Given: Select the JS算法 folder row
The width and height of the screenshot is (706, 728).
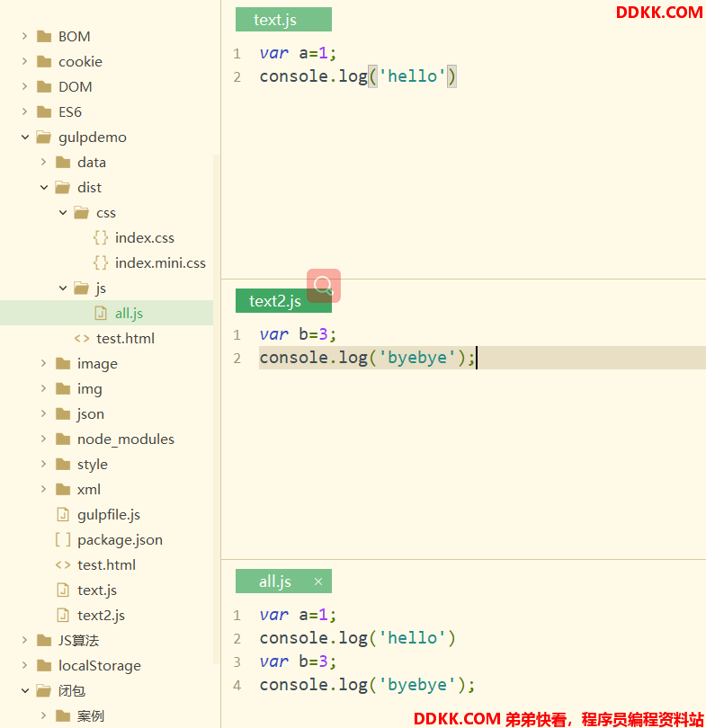Looking at the screenshot, I should pyautogui.click(x=106, y=640).
